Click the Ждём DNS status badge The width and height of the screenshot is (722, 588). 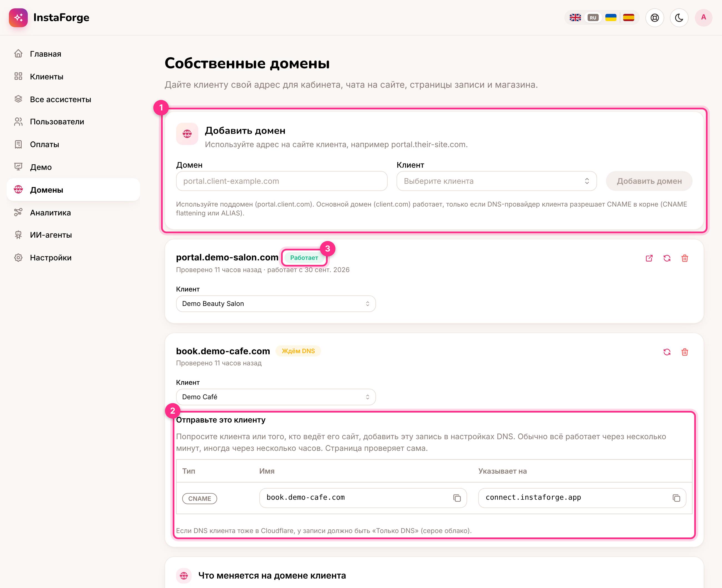298,351
